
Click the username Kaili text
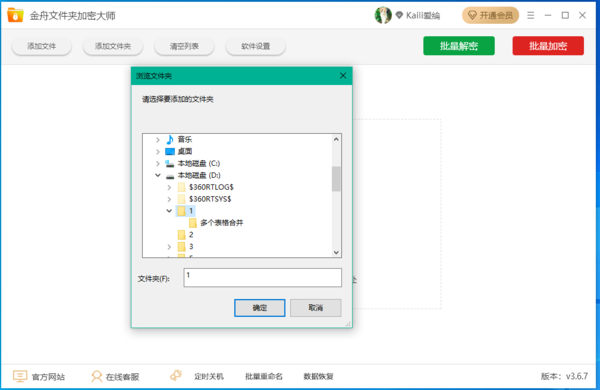(423, 15)
